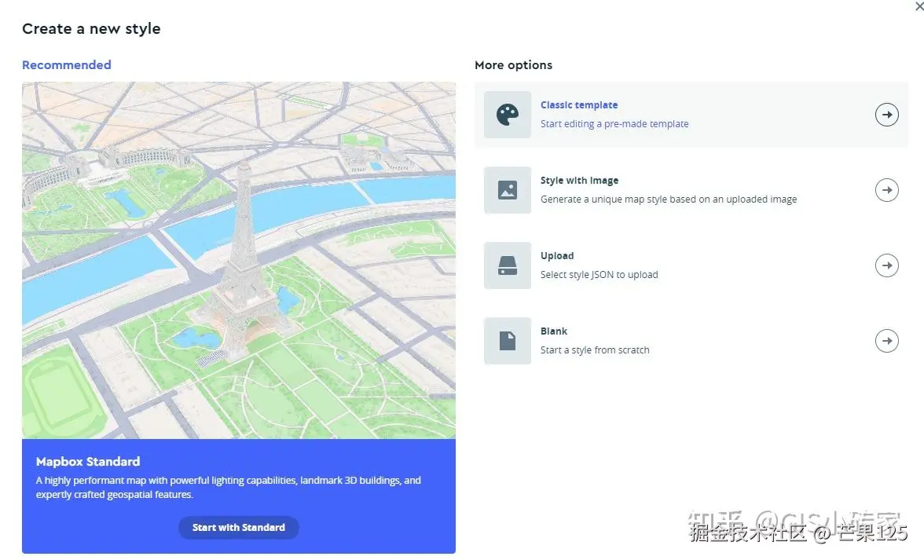
Task: Click the Start with Standard button
Action: 239,528
